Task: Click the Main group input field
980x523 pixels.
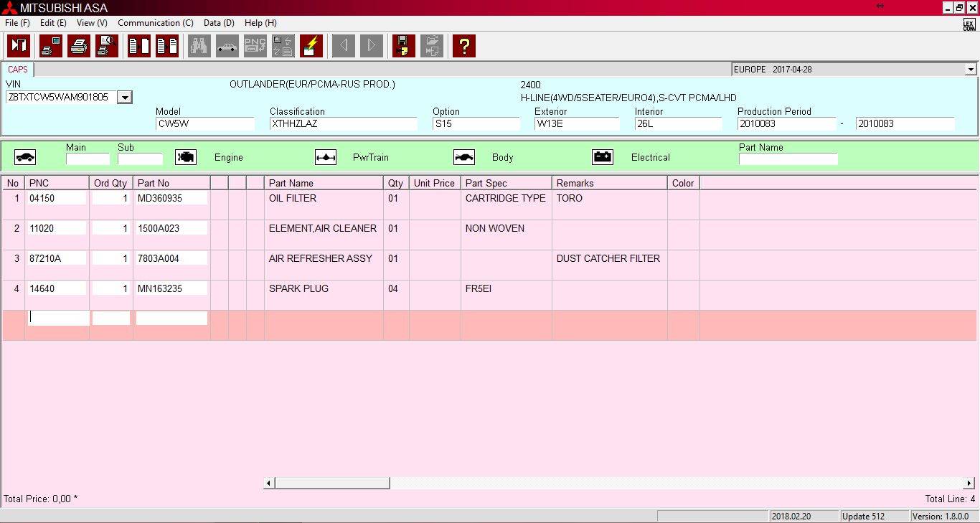Action: point(88,159)
